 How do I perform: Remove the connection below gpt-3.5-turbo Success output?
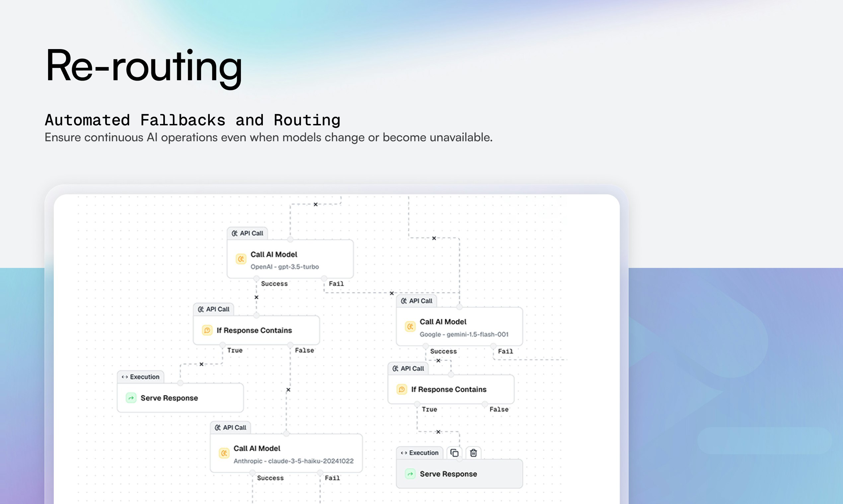257,297
